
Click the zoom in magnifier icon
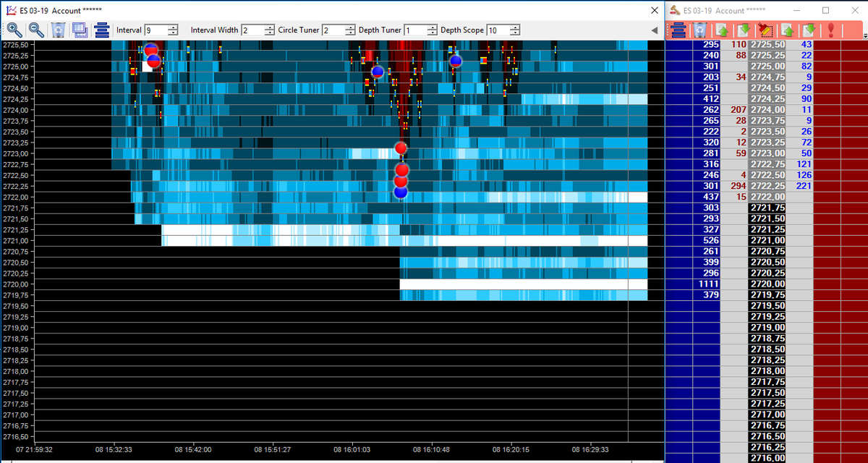coord(14,30)
